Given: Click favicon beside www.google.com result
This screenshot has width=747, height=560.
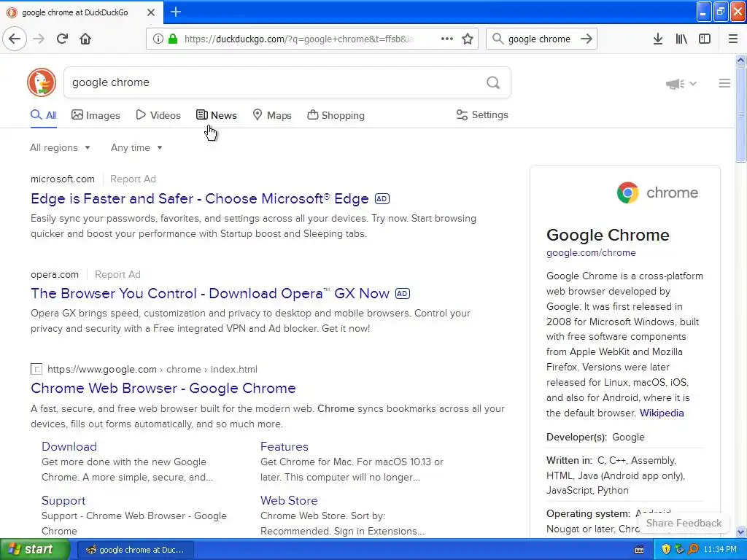Looking at the screenshot, I should (36, 369).
